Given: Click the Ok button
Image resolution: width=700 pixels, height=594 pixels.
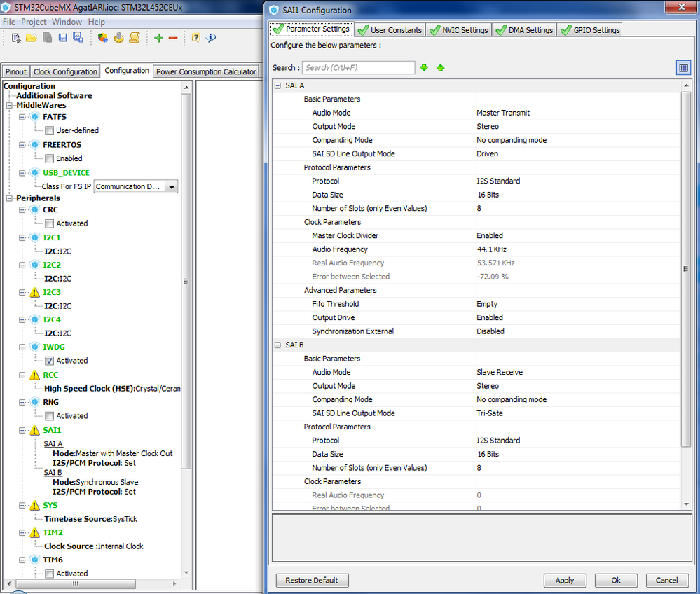Looking at the screenshot, I should pos(616,581).
